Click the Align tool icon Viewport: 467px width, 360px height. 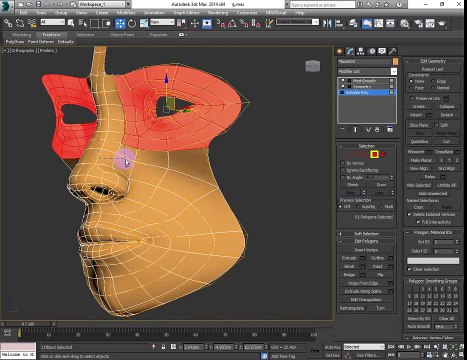pos(339,23)
